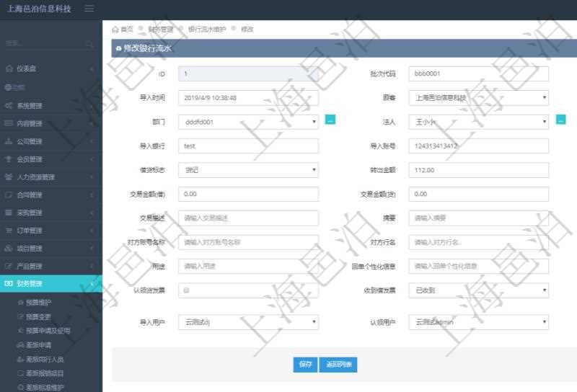Click the 财务管理 money icon in sidebar

point(9,283)
